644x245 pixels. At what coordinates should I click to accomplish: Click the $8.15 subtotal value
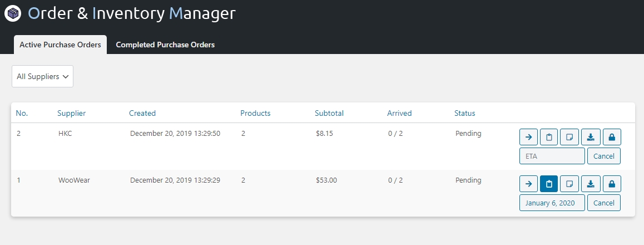point(325,134)
